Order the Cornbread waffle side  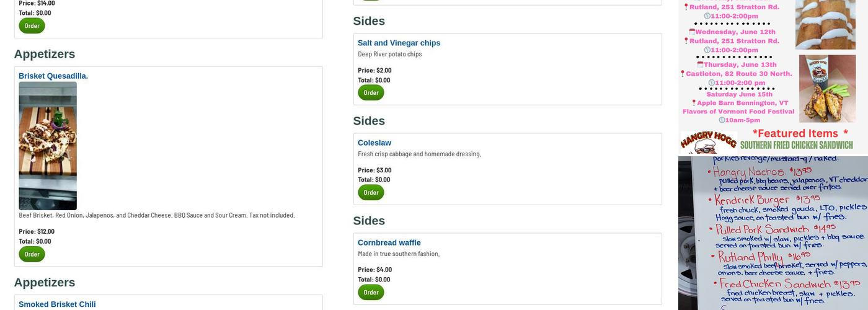371,293
